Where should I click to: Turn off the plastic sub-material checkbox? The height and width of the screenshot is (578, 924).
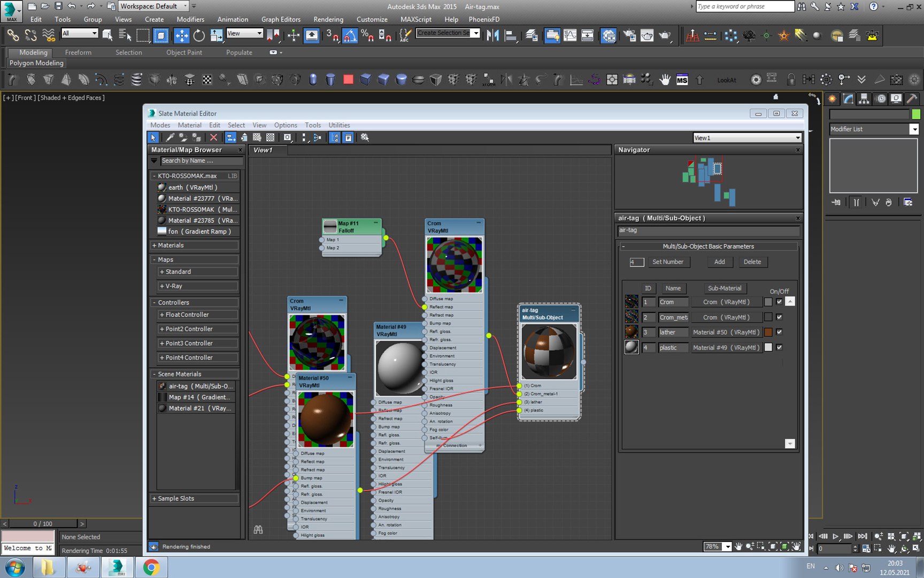pos(779,347)
